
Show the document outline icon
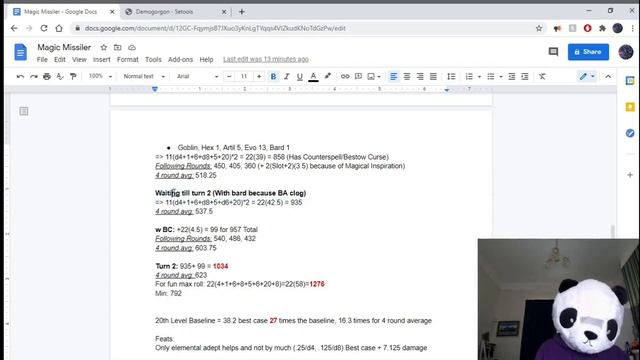(x=24, y=111)
